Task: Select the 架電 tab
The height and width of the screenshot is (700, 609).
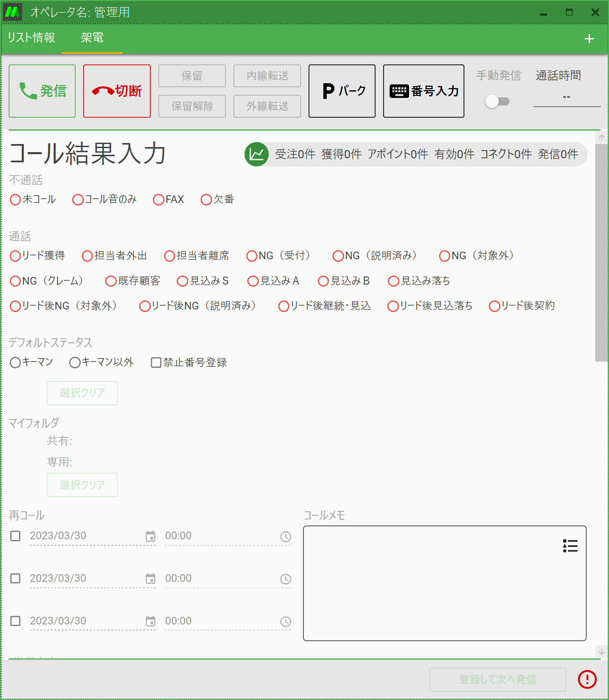Action: (x=92, y=38)
